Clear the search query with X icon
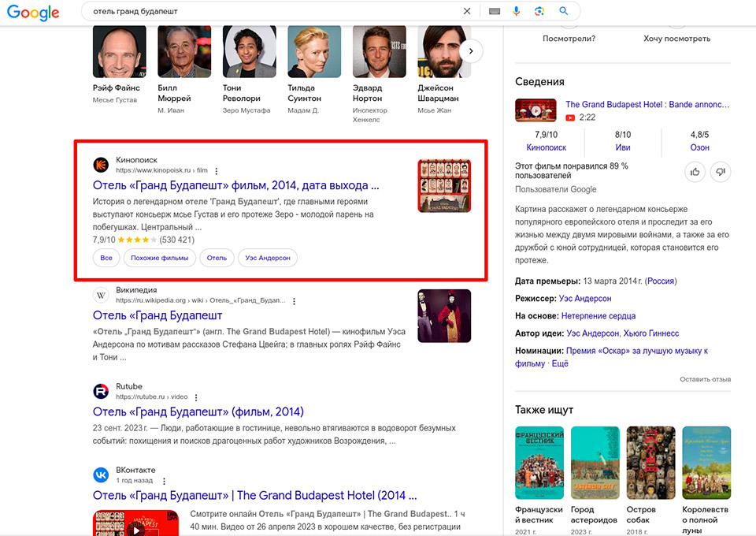The height and width of the screenshot is (536, 756). click(467, 11)
